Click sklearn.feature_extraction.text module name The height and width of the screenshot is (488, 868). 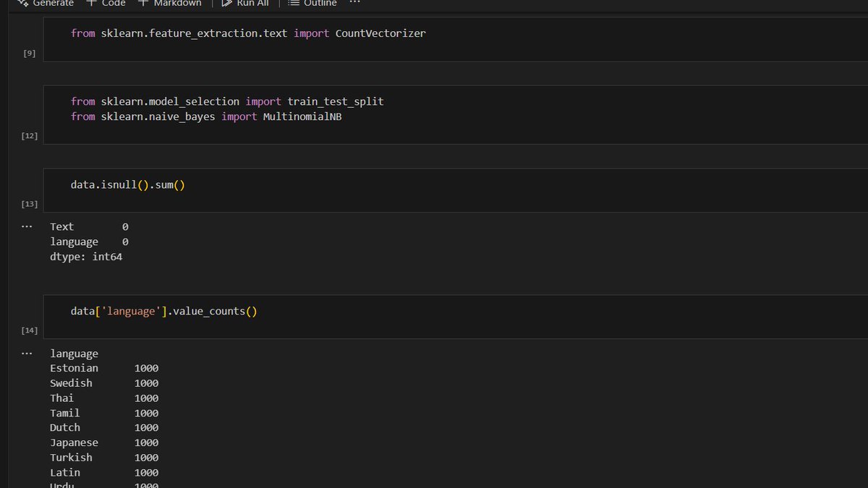click(194, 33)
